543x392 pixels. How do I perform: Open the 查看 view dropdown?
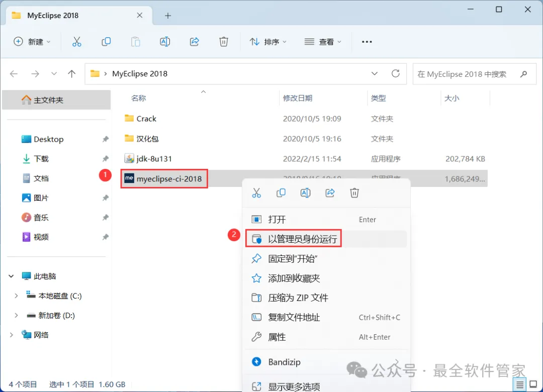323,42
